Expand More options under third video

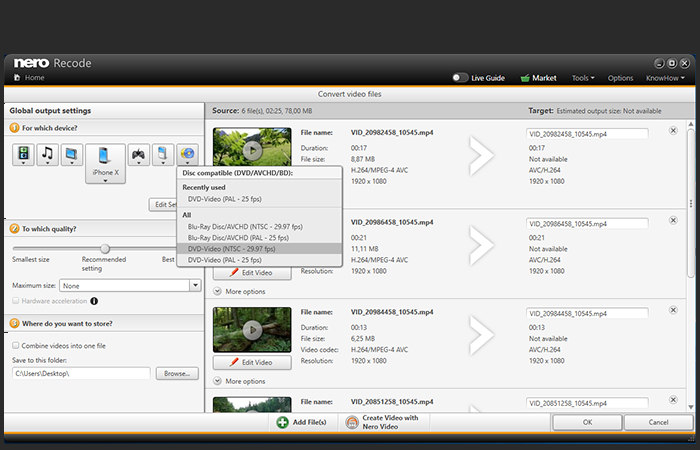pyautogui.click(x=238, y=381)
